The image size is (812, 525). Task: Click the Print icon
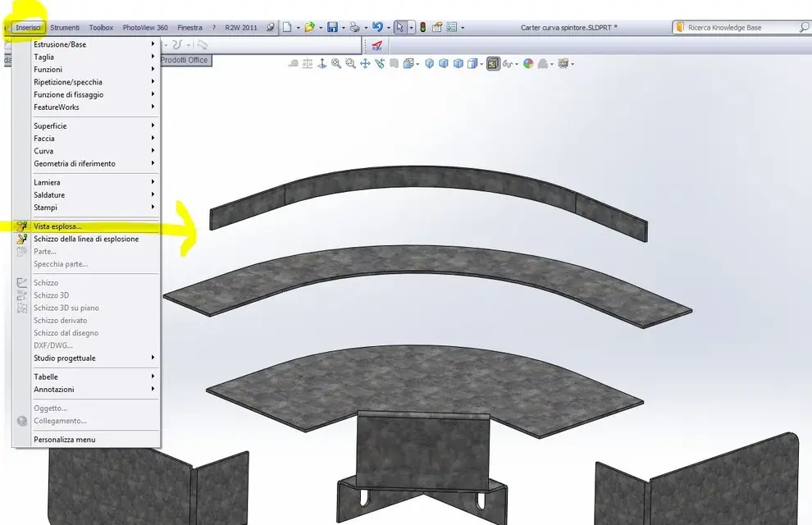click(354, 27)
